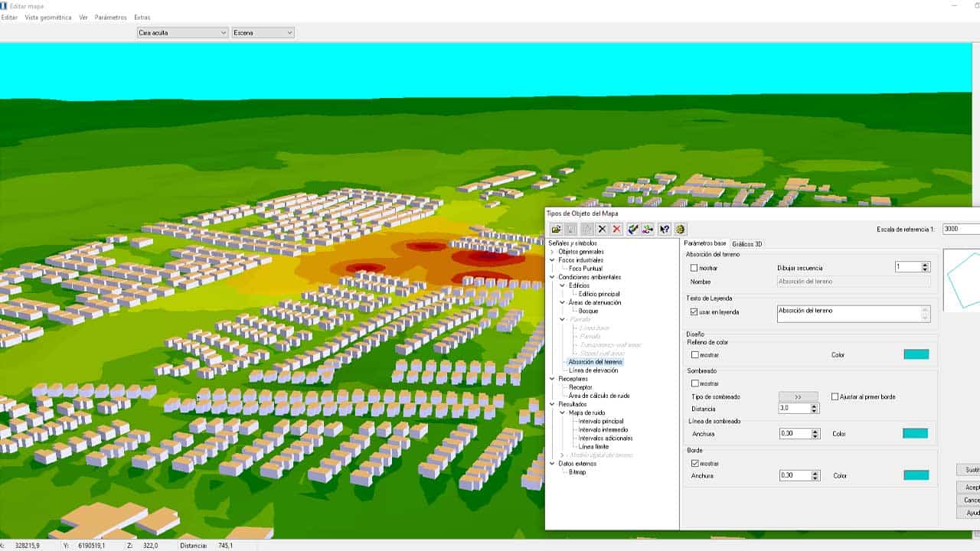Select 'Edificio principal' in the tree
The image size is (980, 551).
(x=599, y=294)
